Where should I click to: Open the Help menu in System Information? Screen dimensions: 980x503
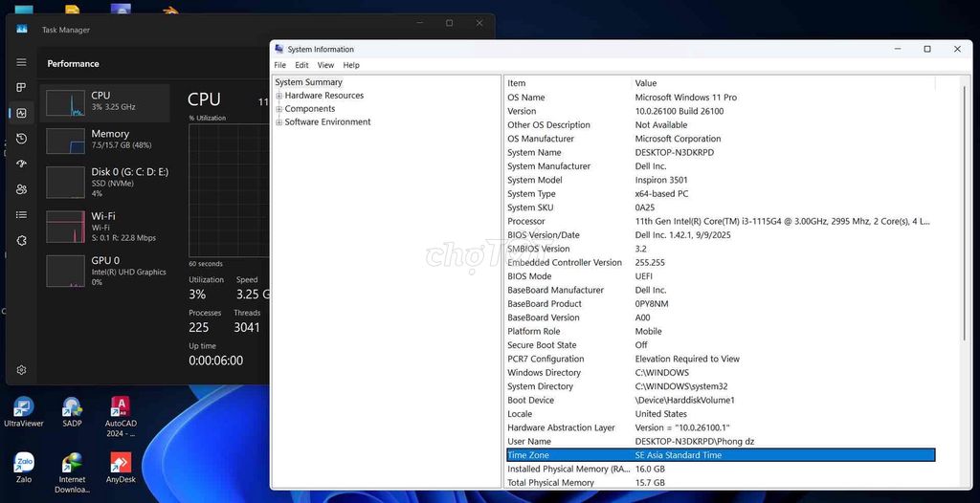351,65
